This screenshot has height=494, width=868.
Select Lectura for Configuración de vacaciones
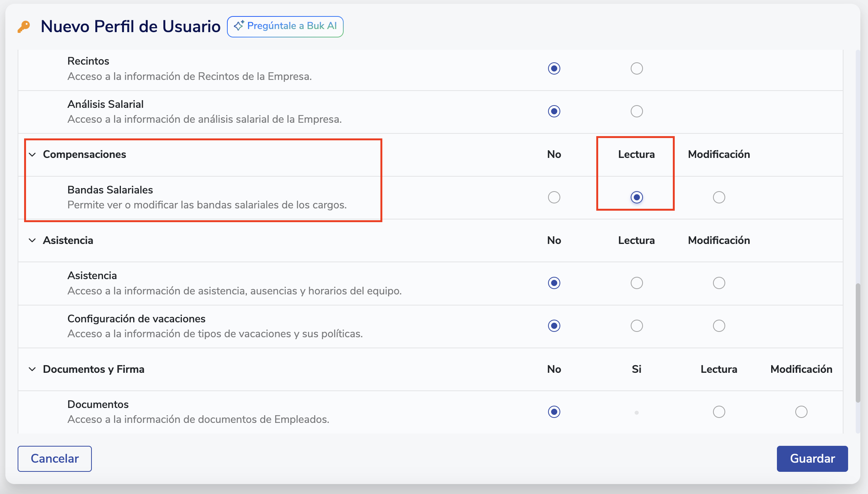tap(636, 326)
